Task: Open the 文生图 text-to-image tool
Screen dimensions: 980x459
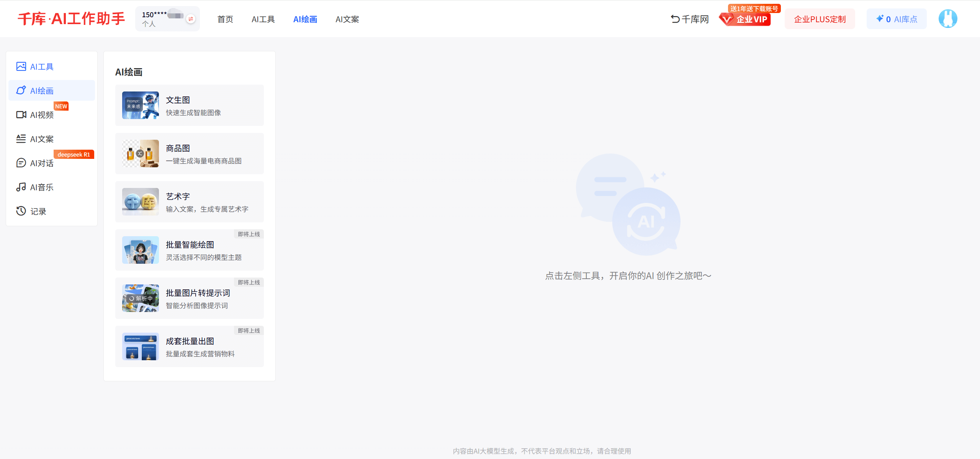Action: (x=189, y=105)
